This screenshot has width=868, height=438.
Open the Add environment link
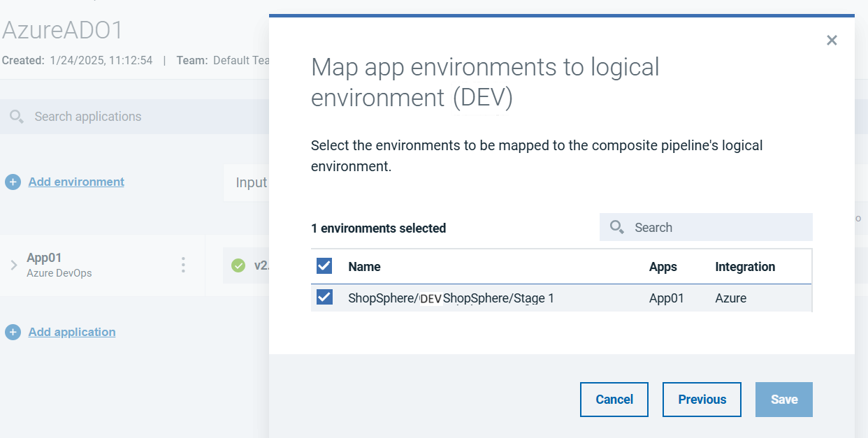click(76, 182)
